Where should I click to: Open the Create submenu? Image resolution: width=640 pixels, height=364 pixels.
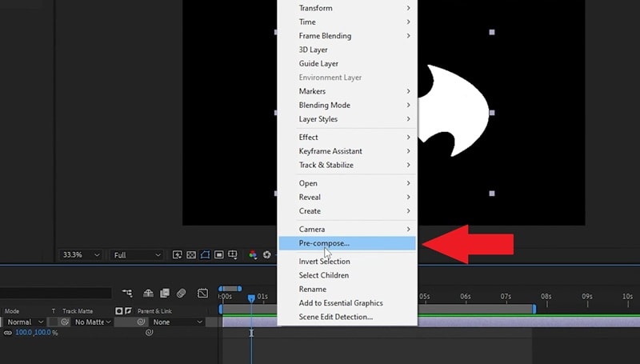347,211
